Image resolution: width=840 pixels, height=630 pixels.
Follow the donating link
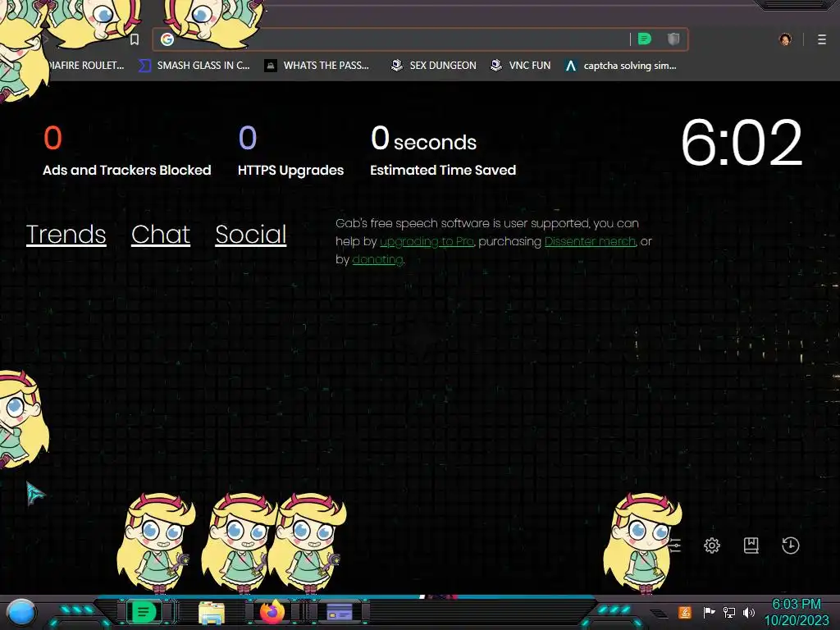(x=377, y=259)
